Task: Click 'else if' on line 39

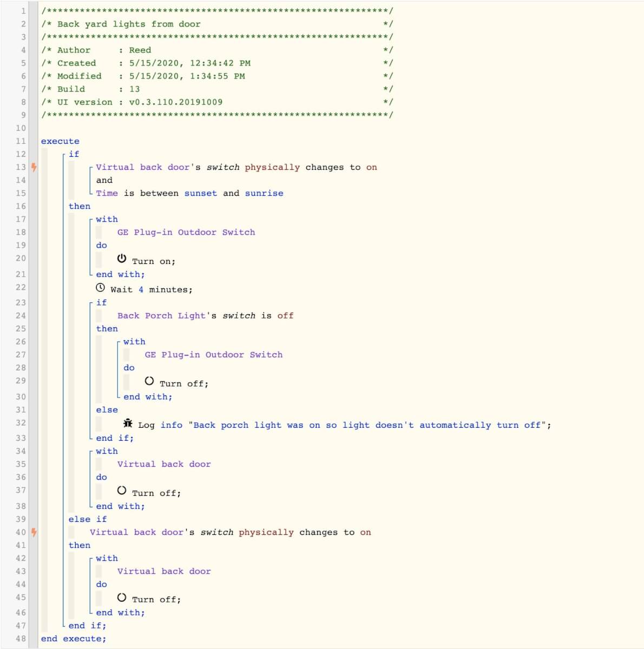Action: [88, 519]
